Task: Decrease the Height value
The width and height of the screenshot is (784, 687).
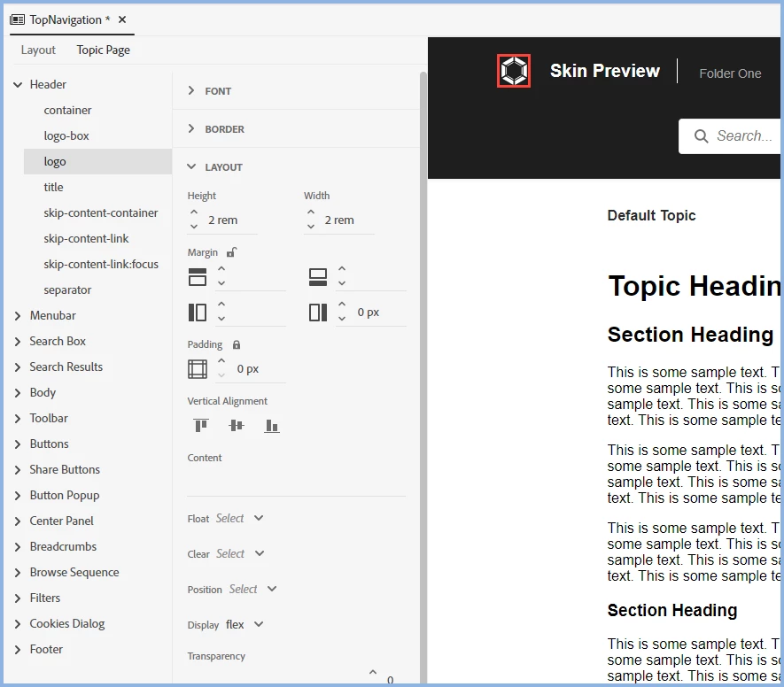Action: [x=194, y=227]
